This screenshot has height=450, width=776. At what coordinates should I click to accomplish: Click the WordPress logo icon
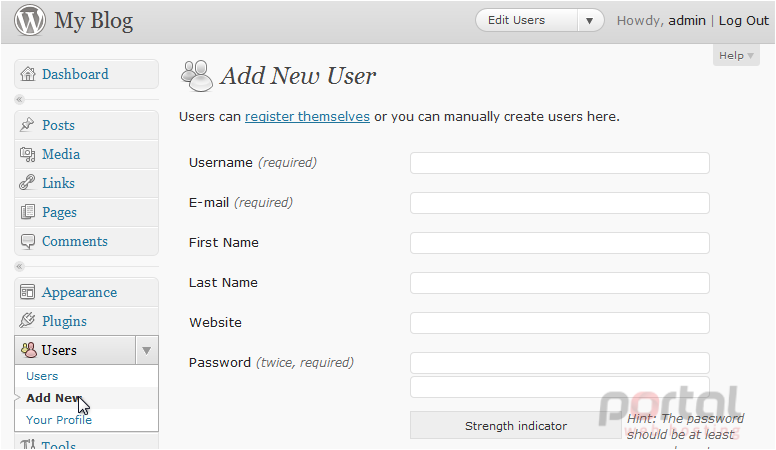pos(30,20)
